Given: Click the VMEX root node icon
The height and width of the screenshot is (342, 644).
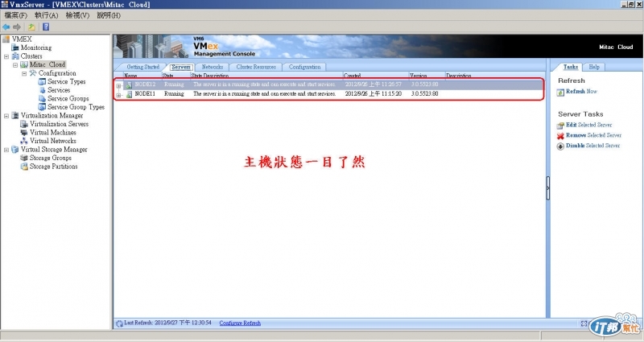Looking at the screenshot, I should pyautogui.click(x=6, y=39).
